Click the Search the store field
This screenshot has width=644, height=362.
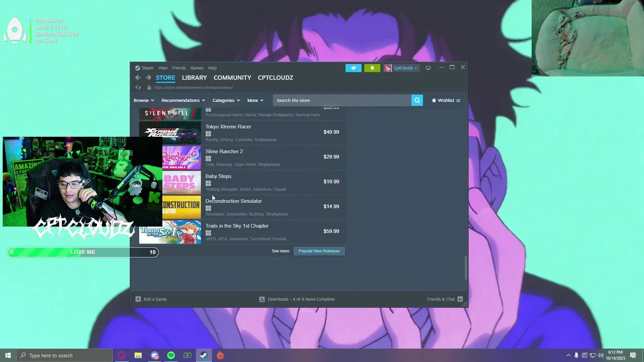point(342,100)
